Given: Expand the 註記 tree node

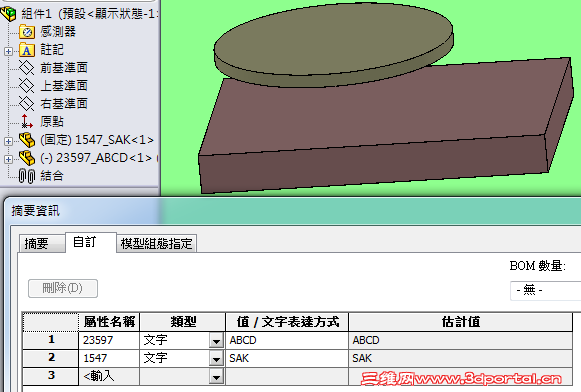Looking at the screenshot, I should point(9,52).
